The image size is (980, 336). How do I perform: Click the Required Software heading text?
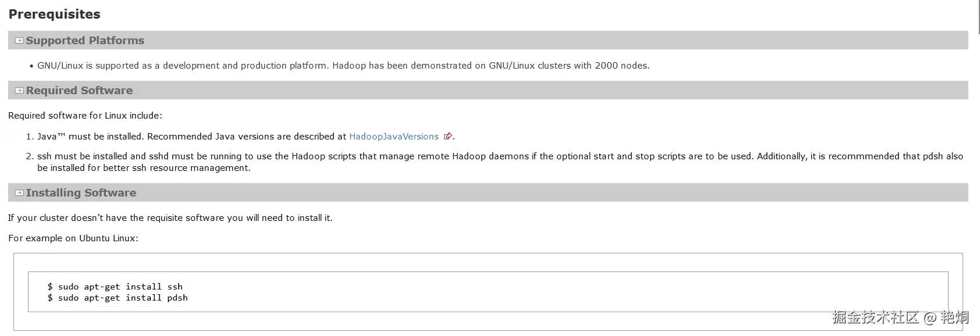(x=79, y=91)
